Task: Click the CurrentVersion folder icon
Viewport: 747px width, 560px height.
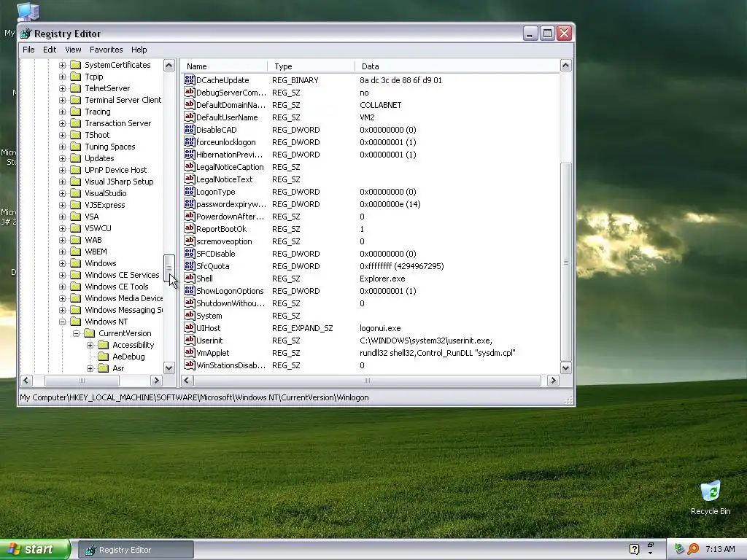Action: point(90,333)
